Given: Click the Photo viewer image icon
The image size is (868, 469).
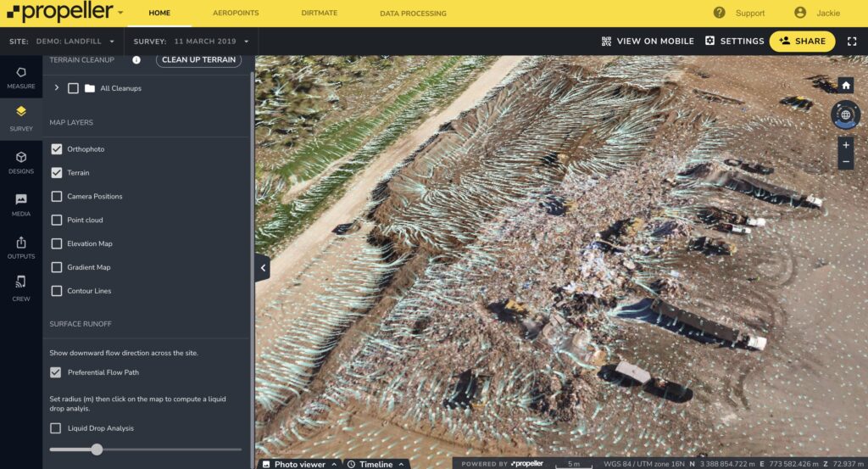Looking at the screenshot, I should click(x=266, y=464).
